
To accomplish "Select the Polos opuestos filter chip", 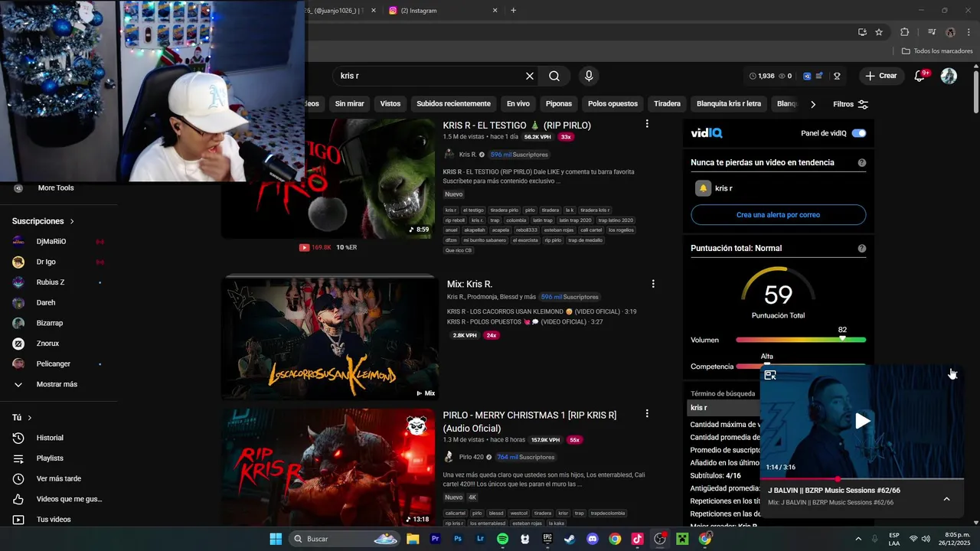I will pyautogui.click(x=612, y=104).
